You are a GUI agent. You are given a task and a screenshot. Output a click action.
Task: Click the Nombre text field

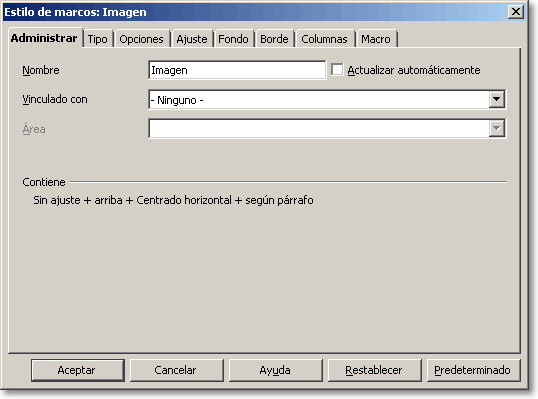point(237,70)
